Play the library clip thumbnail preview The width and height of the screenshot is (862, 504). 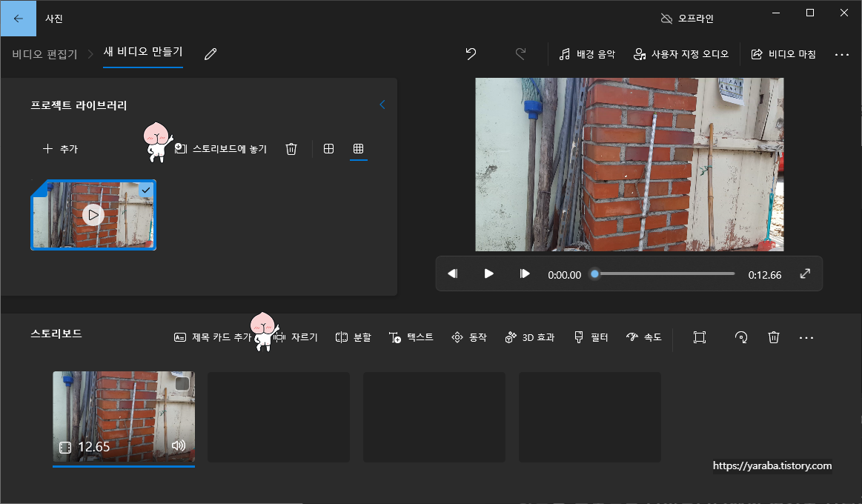pos(93,215)
